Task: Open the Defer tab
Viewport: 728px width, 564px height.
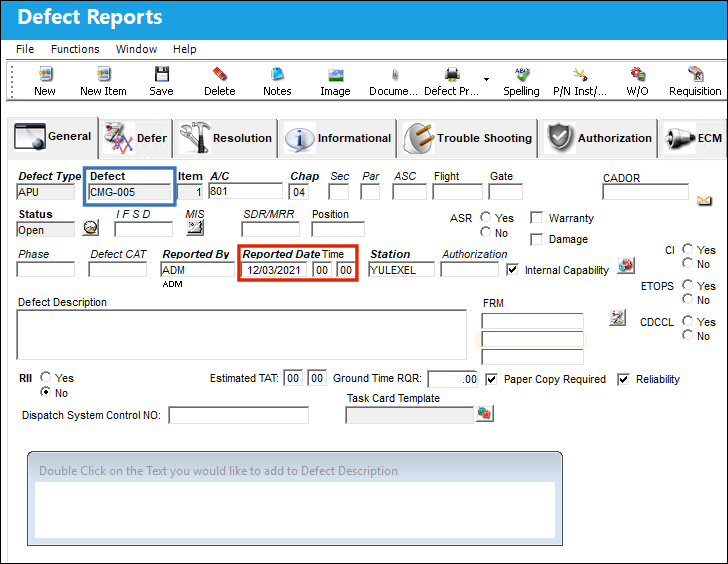Action: pos(136,138)
